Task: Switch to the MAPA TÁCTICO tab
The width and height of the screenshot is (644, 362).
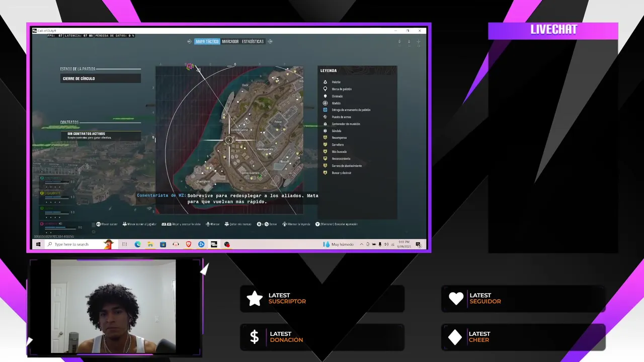Action: tap(207, 41)
